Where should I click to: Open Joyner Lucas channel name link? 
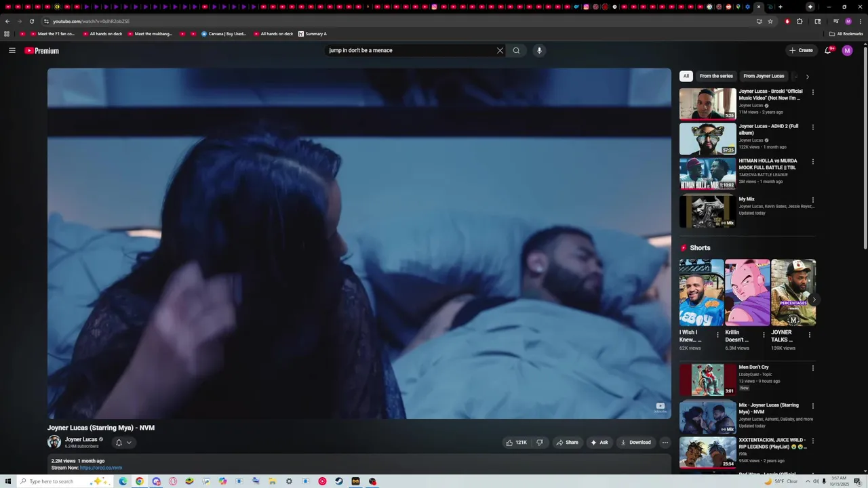pos(81,439)
